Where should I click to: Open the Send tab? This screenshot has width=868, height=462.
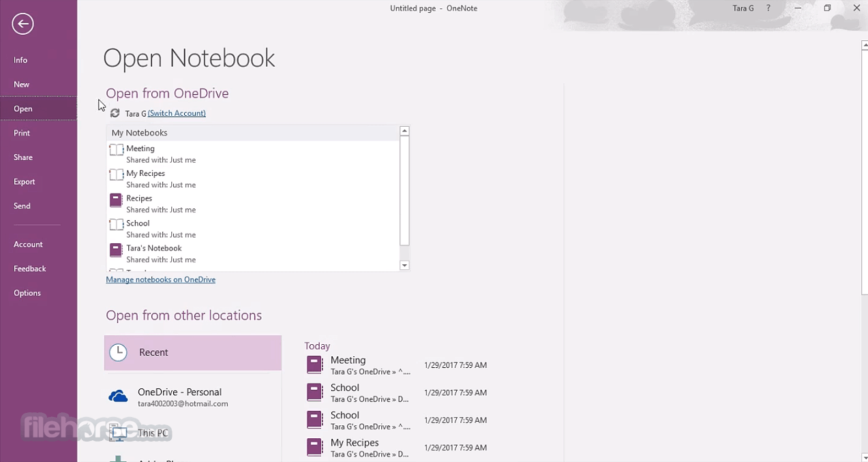pyautogui.click(x=38, y=206)
